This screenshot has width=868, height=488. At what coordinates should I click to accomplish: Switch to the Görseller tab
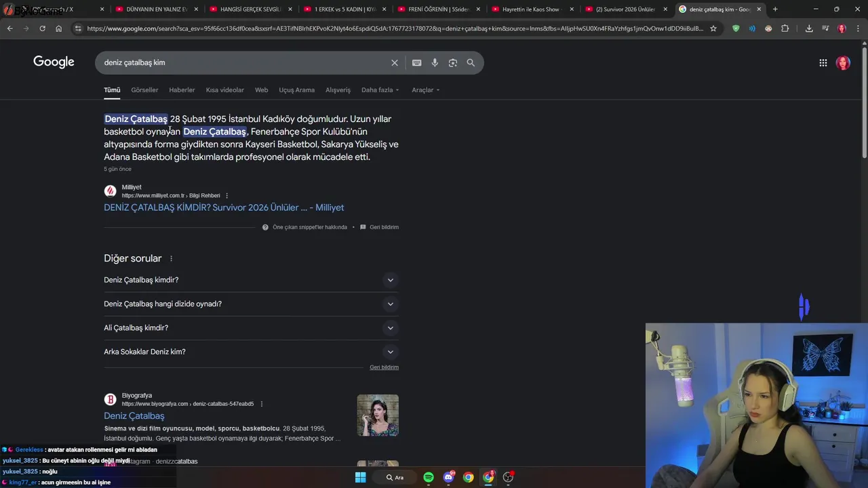click(x=144, y=90)
